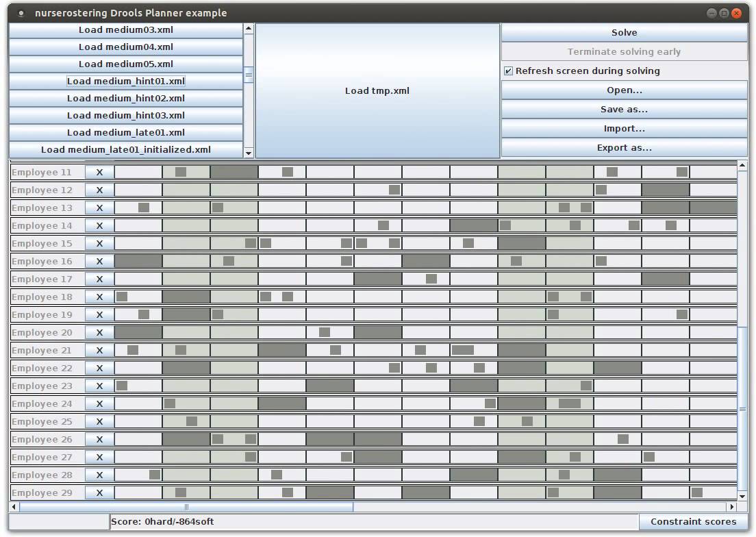
Task: Click the X button for Employee 16
Action: click(99, 261)
